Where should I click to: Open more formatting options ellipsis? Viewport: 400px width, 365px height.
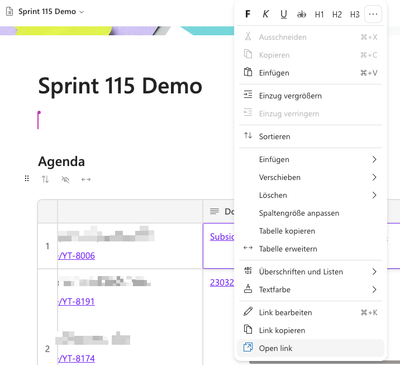[x=373, y=14]
